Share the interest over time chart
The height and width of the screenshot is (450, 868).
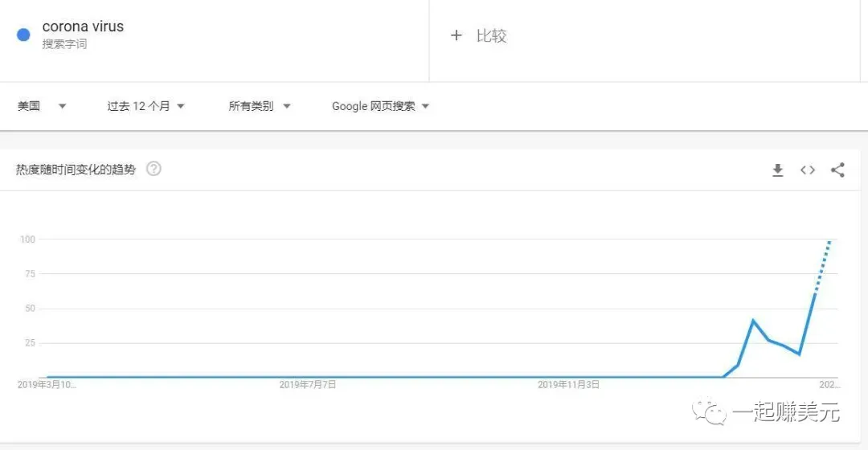[x=837, y=170]
